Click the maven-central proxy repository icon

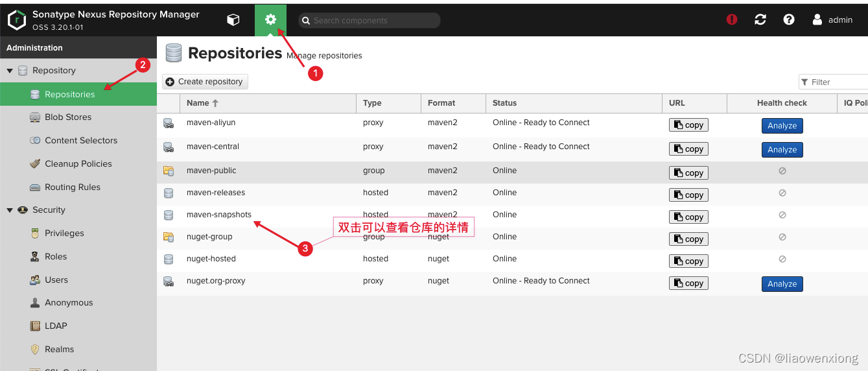click(169, 147)
